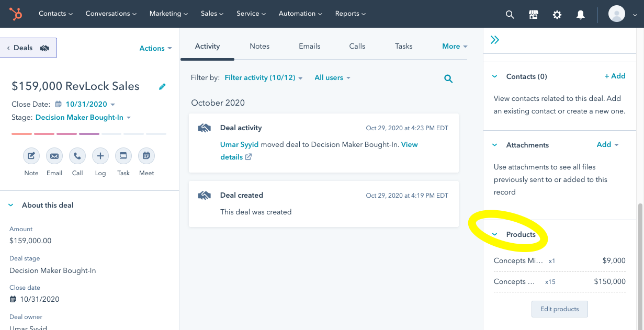Screen dimensions: 644x330
Task: Click the Deal stage field value
Action: click(53, 270)
